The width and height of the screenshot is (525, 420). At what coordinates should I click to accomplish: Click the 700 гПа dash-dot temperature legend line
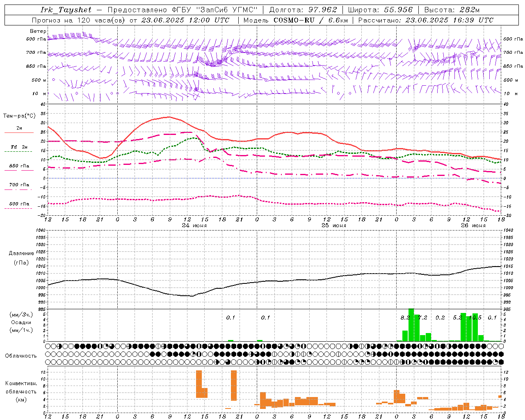click(x=19, y=189)
